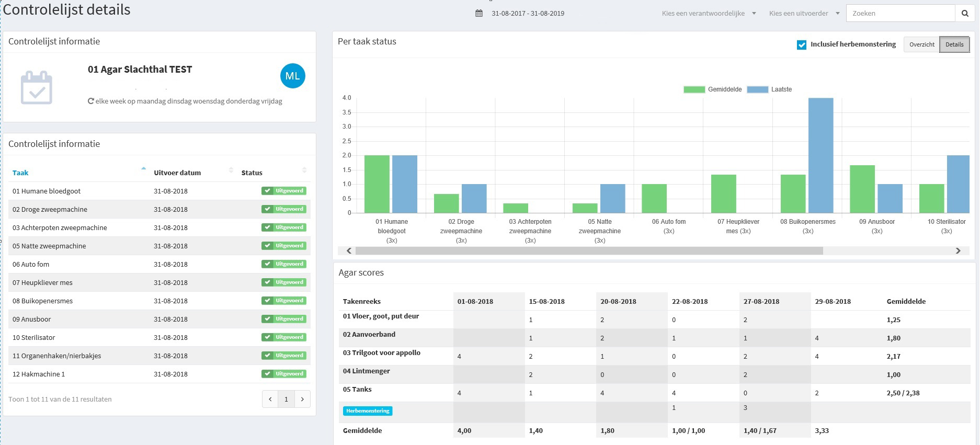
Task: Click the checklist calendar icon
Action: point(36,87)
